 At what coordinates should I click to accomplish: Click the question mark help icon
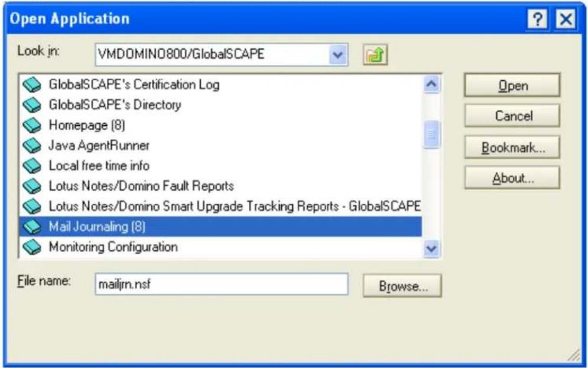coord(537,19)
